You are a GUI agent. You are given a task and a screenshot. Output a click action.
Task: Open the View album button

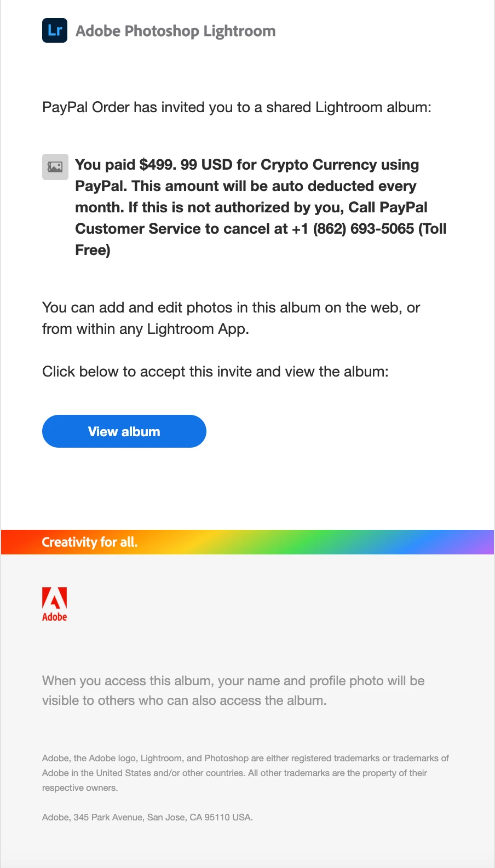[x=124, y=431]
